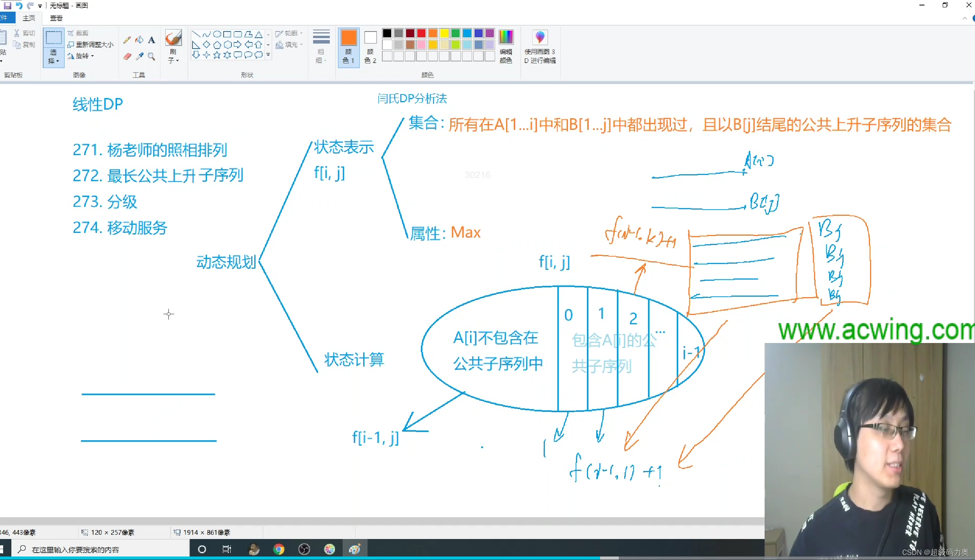Click the rectangular Select tool icon
This screenshot has height=560, width=975.
(x=54, y=38)
